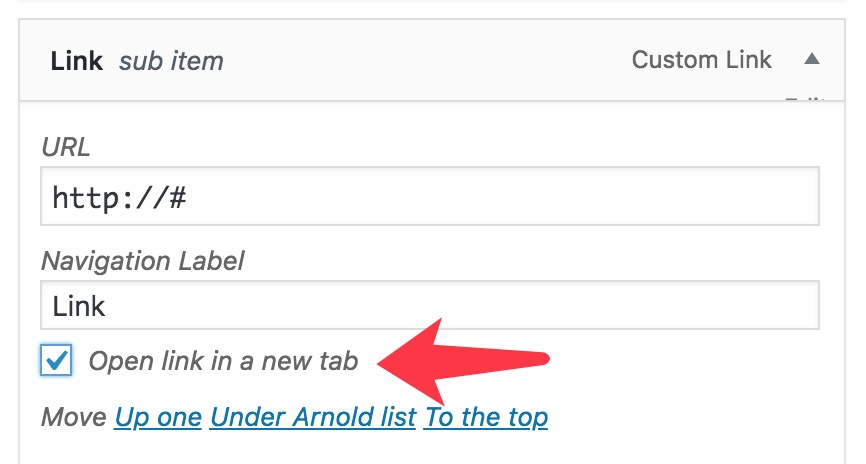Click the URL field label
This screenshot has height=464, width=866.
(65, 147)
